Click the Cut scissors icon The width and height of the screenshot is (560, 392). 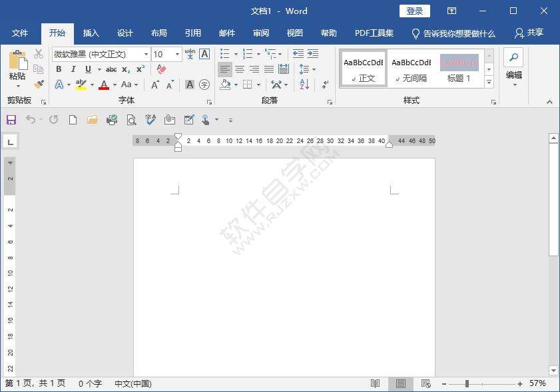click(x=39, y=54)
